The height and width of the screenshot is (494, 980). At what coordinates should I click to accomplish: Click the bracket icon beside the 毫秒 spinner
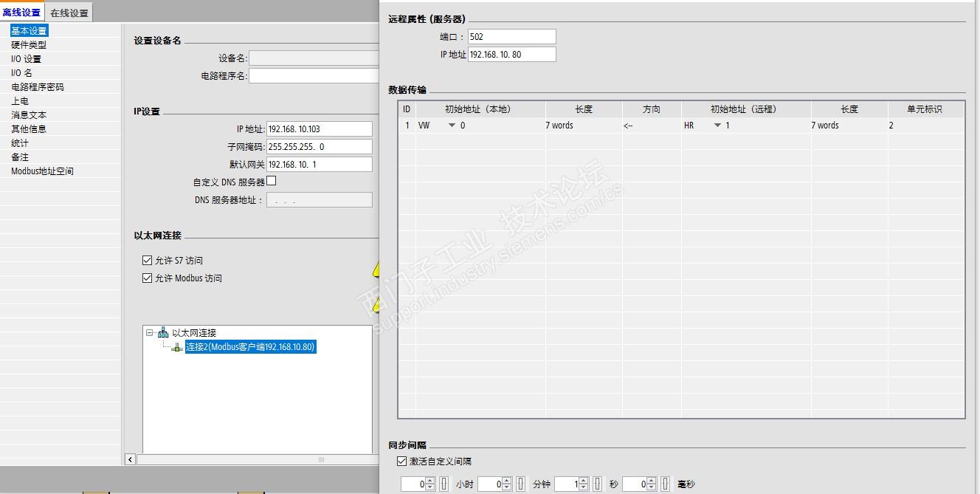click(666, 484)
